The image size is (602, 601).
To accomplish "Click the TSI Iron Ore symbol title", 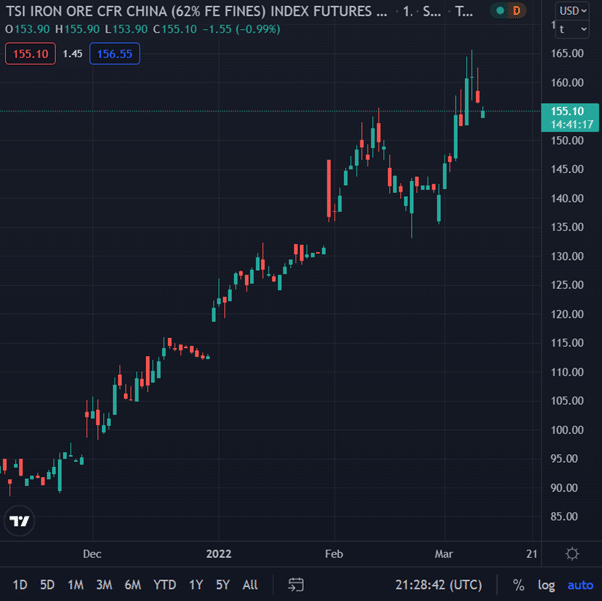I will (197, 11).
